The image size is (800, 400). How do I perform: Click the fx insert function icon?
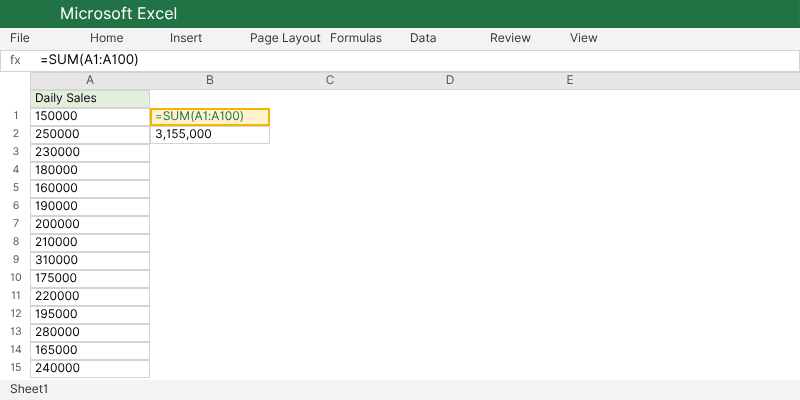[x=15, y=60]
